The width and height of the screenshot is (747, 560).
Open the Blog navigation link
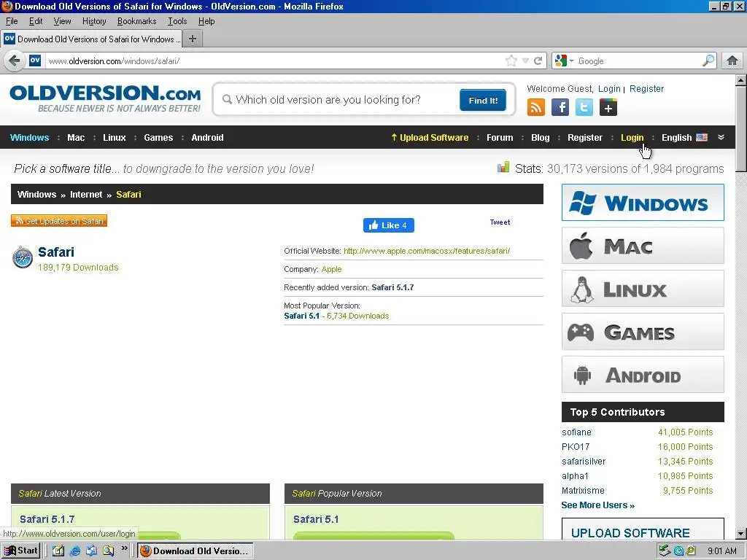[541, 137]
